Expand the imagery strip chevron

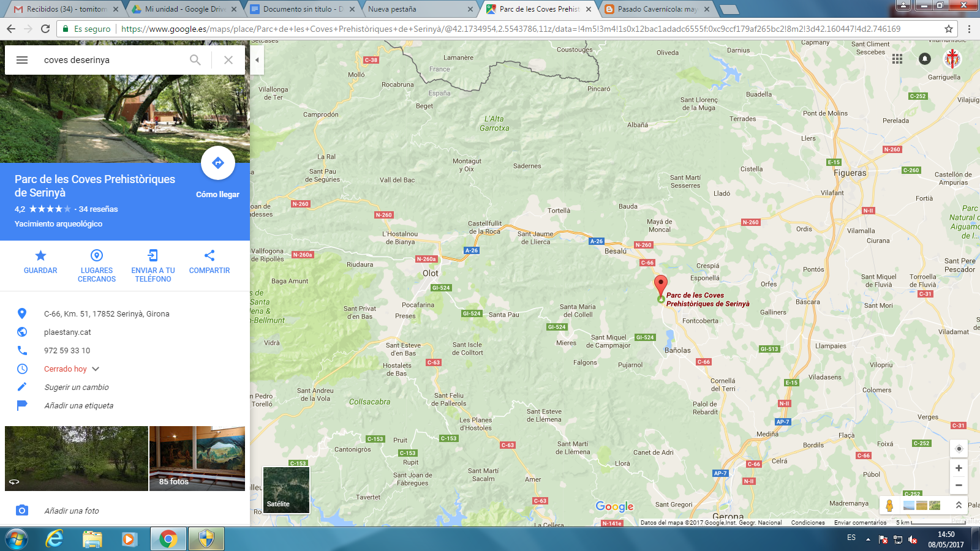pos(959,505)
